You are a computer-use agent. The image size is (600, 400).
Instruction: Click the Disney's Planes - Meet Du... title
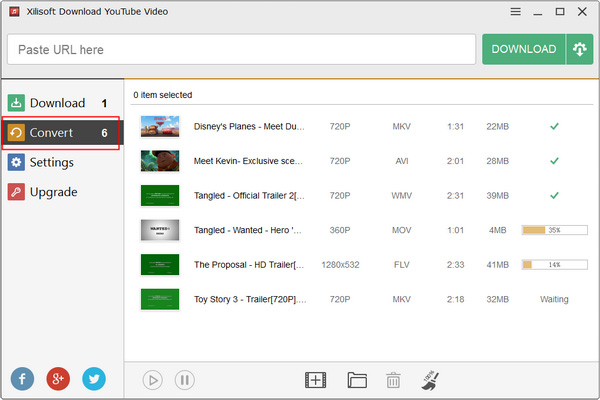249,127
